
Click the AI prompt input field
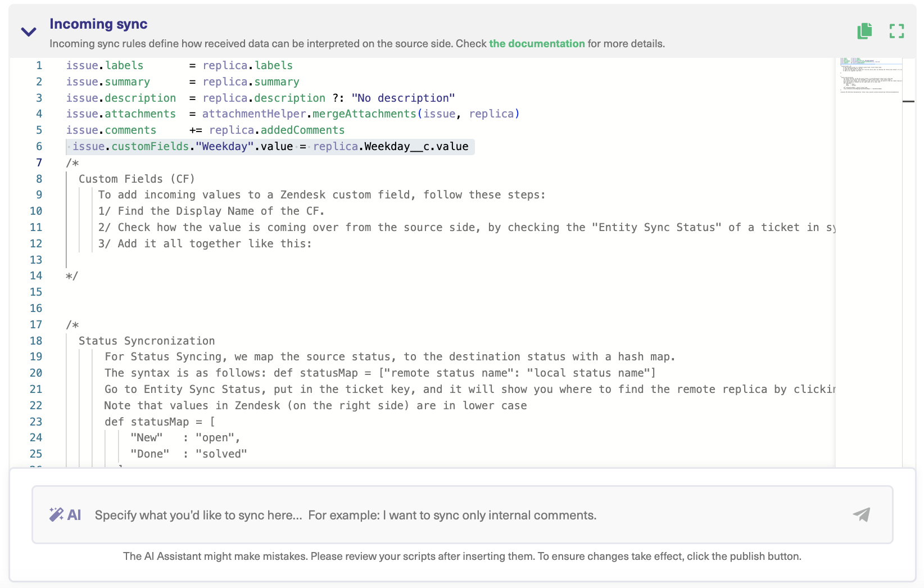(393, 514)
